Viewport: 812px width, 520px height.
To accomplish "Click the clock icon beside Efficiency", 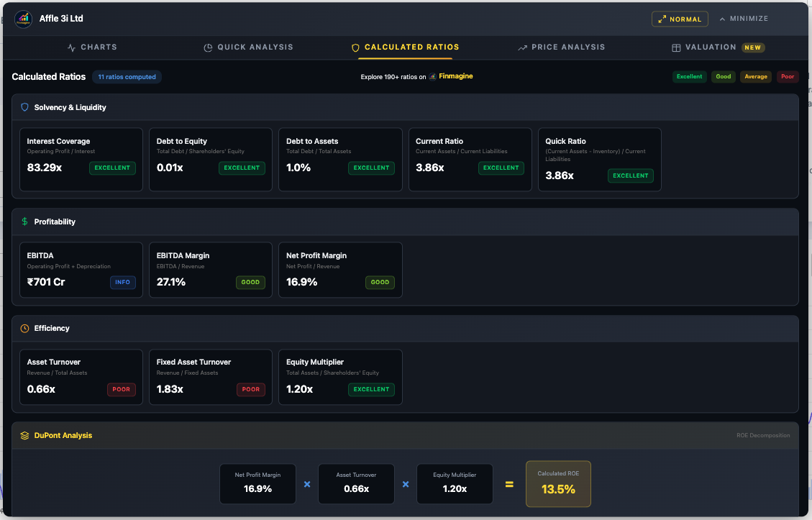I will click(24, 328).
